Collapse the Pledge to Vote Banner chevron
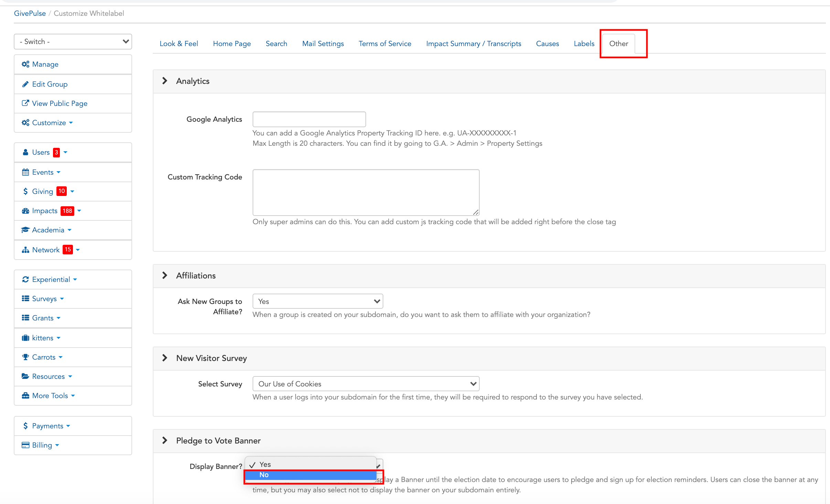This screenshot has width=830, height=504. click(x=165, y=440)
